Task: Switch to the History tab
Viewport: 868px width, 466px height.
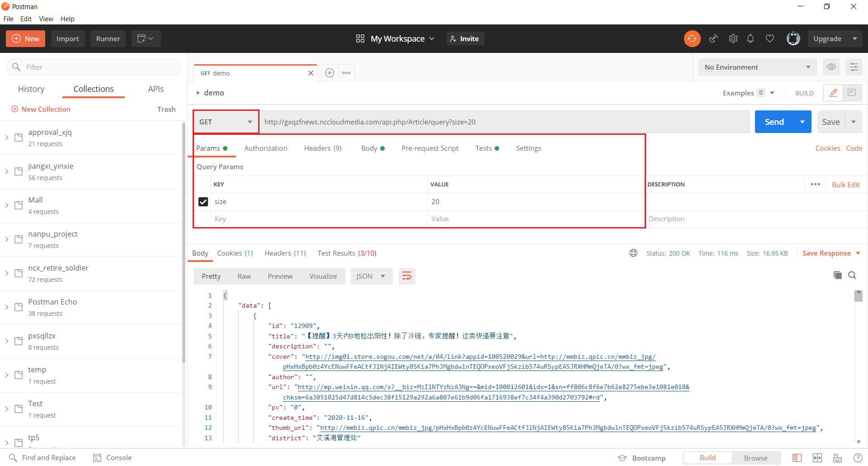Action: 31,89
